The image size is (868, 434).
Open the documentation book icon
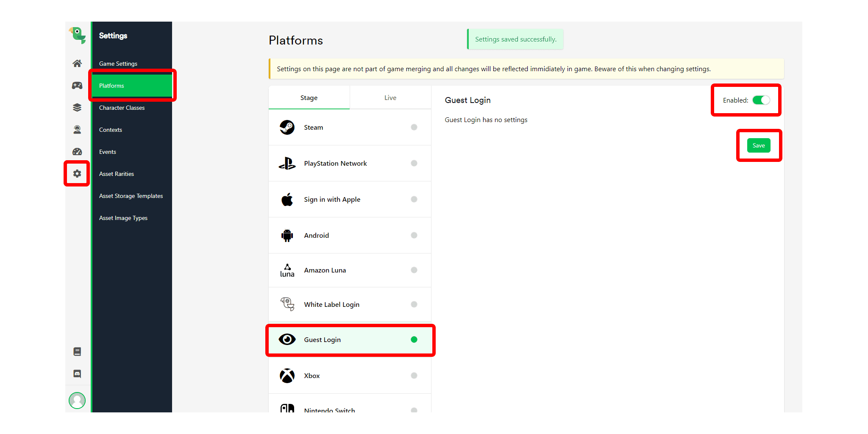coord(77,352)
